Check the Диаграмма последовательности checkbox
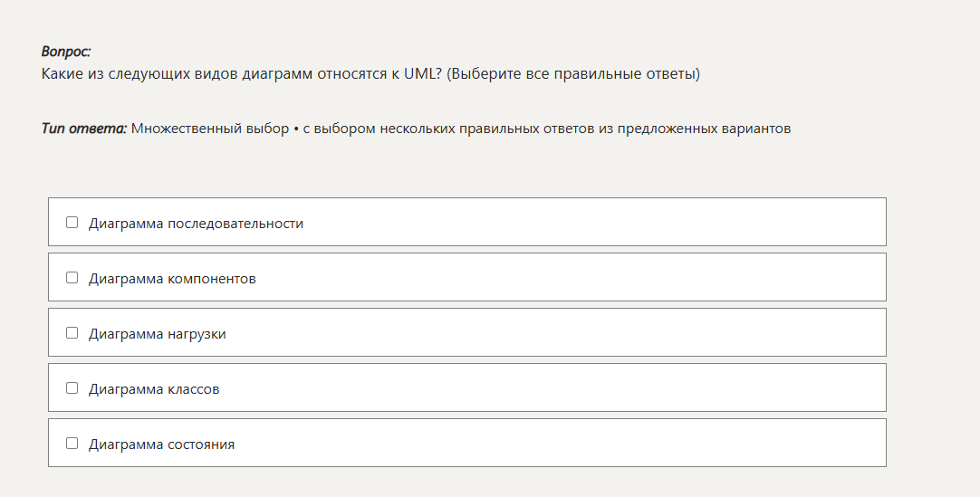The image size is (980, 497). [72, 222]
